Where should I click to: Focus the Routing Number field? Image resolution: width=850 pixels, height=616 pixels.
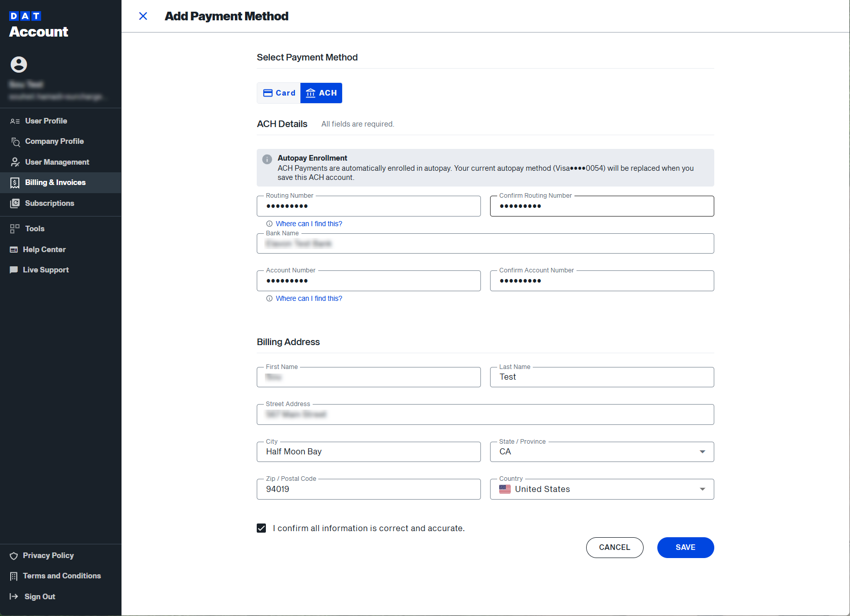(x=369, y=206)
